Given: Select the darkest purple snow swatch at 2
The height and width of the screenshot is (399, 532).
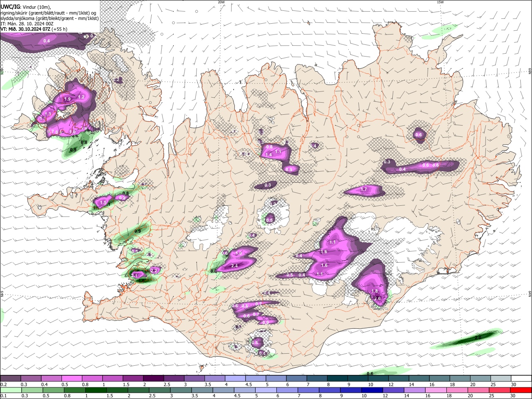Looking at the screenshot, I should (153, 379).
